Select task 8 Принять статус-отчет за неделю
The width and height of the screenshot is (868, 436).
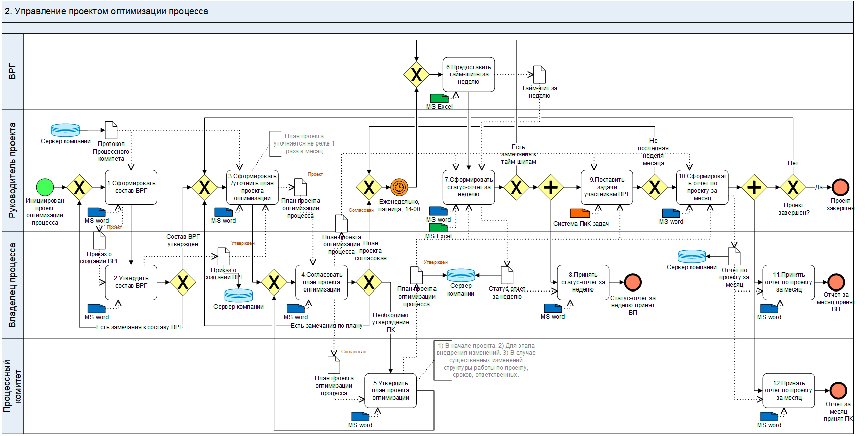point(583,282)
